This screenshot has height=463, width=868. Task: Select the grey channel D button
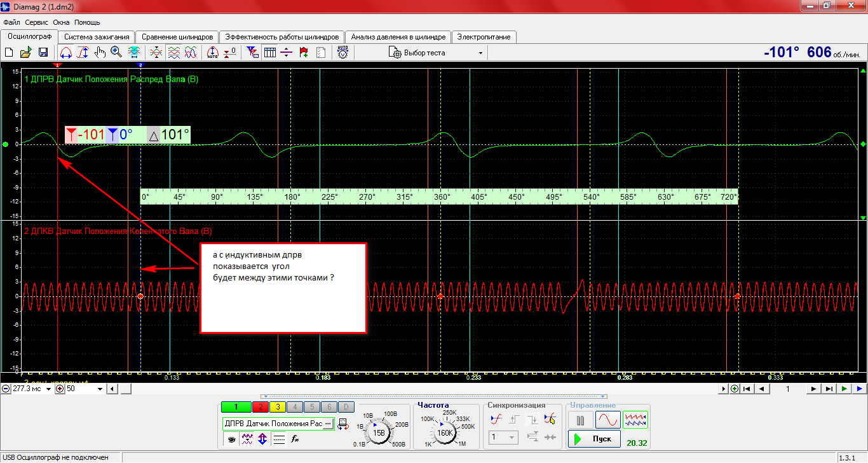(345, 407)
